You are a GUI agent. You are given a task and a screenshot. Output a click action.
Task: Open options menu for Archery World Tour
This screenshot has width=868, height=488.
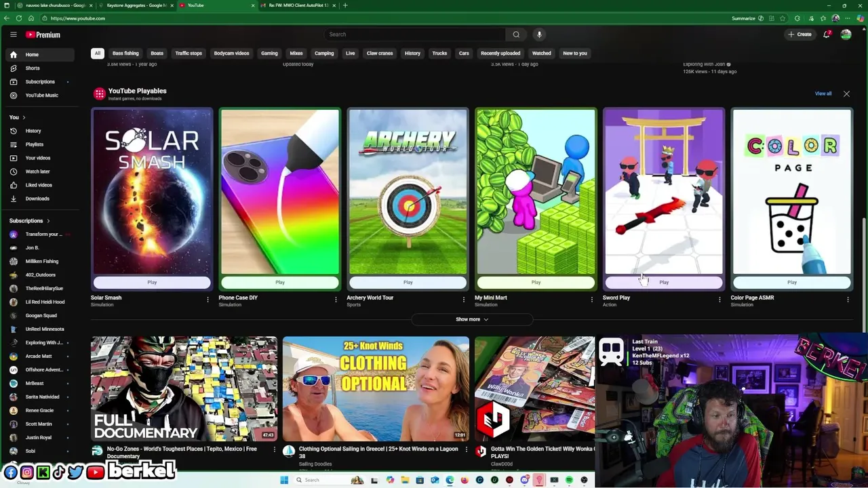464,300
